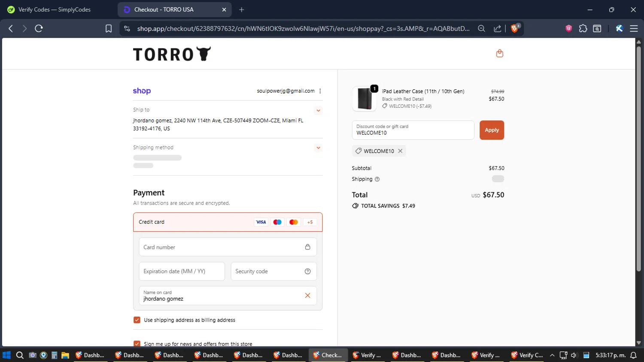Open the browser hamburger menu

tap(634, 28)
